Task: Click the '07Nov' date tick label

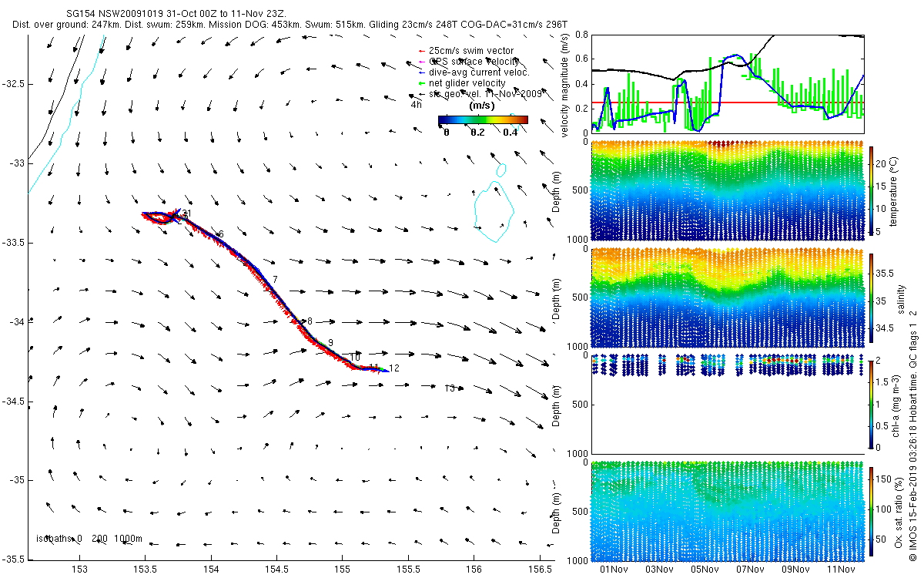Action: click(x=750, y=570)
